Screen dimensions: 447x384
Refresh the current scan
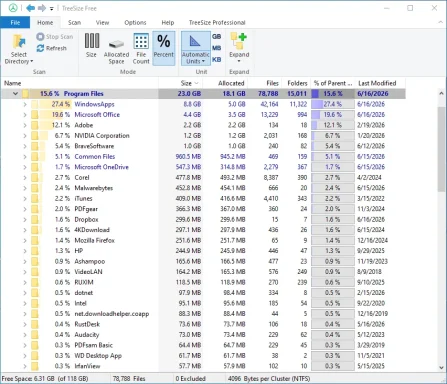(52, 48)
